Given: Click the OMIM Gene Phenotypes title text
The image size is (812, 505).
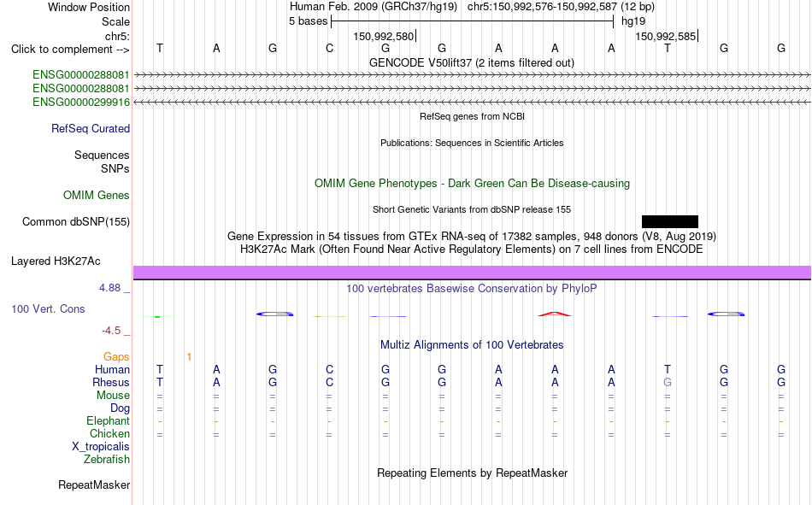Looking at the screenshot, I should tap(472, 184).
